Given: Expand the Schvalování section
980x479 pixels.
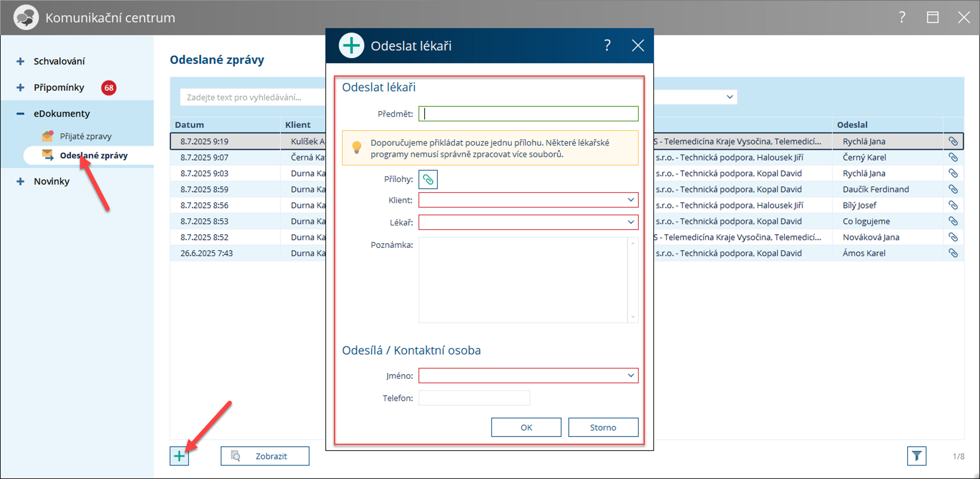Looking at the screenshot, I should (x=20, y=61).
